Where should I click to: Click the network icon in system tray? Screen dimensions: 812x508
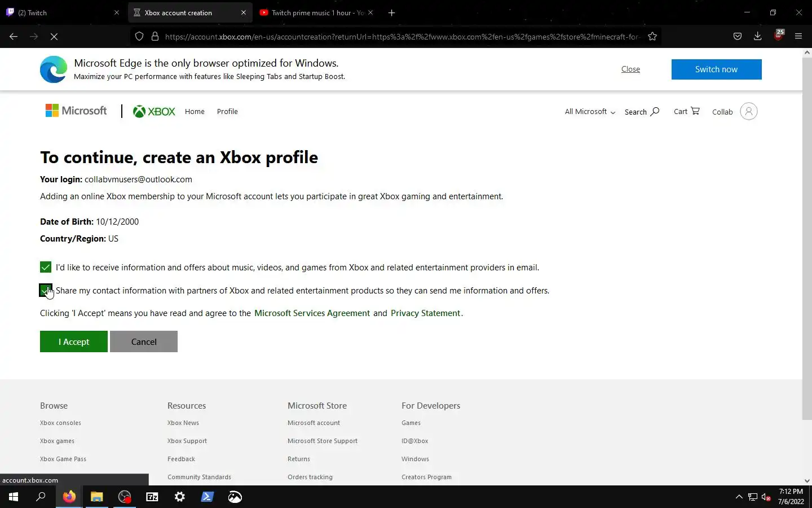pos(752,497)
